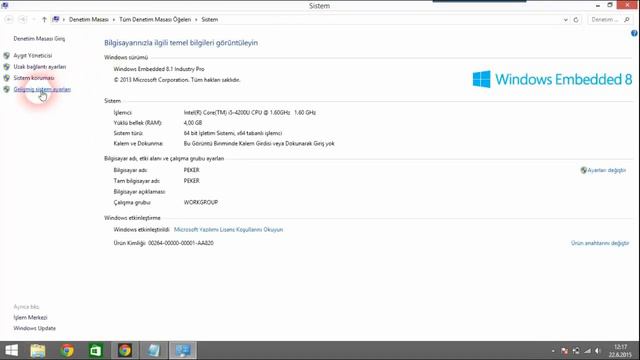Viewport: 640px width, 360px height.
Task: Select Tüm Denetim Masası Öğeleri breadcrumb
Action: tap(155, 20)
